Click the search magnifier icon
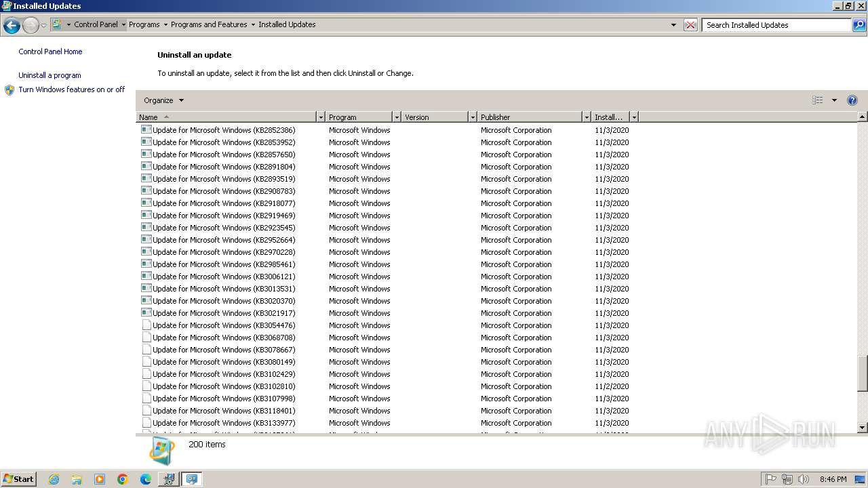Viewport: 868px width, 488px height. [859, 25]
